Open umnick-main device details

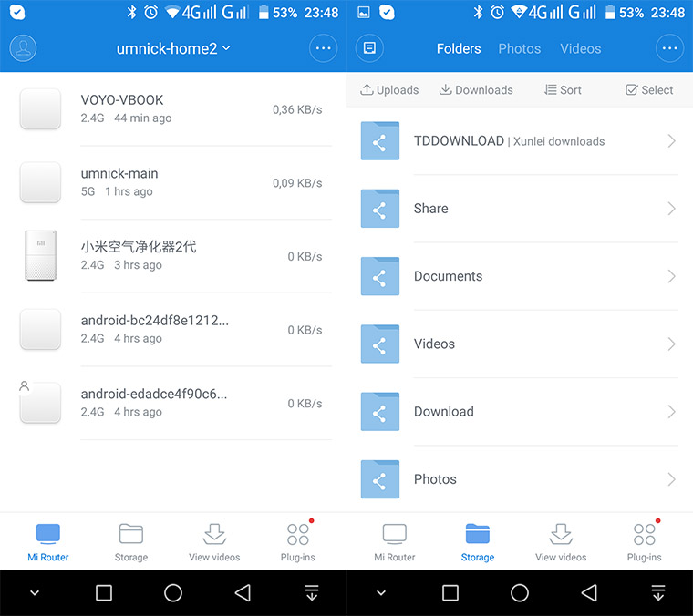173,182
